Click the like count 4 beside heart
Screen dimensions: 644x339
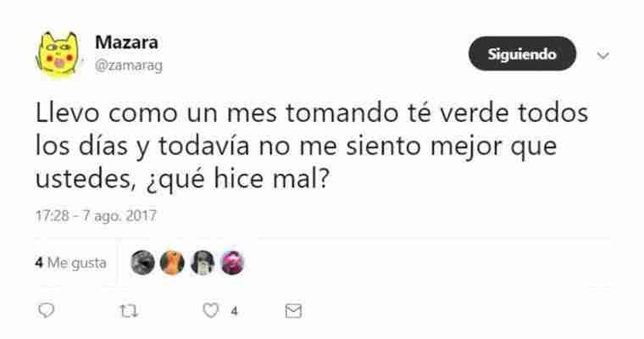click(x=234, y=311)
